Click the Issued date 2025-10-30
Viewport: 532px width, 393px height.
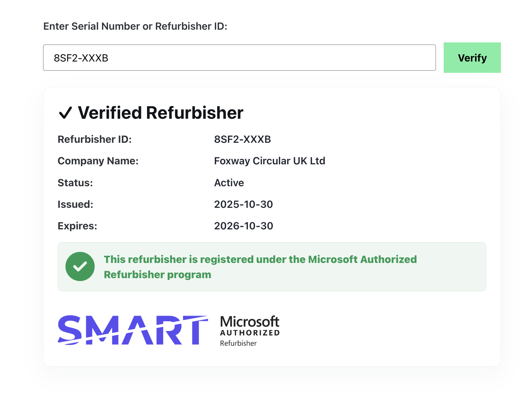(244, 204)
